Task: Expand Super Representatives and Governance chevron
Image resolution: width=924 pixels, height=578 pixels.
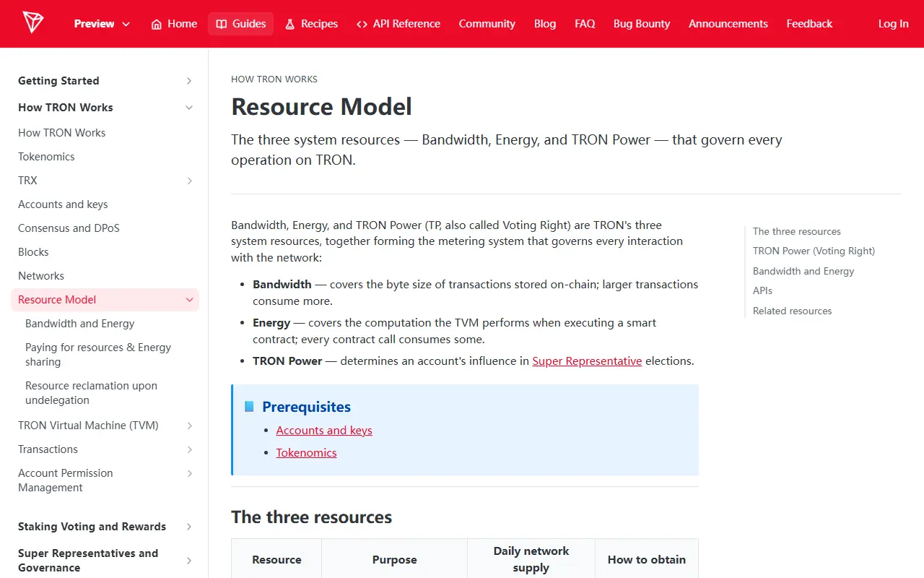Action: coord(189,561)
